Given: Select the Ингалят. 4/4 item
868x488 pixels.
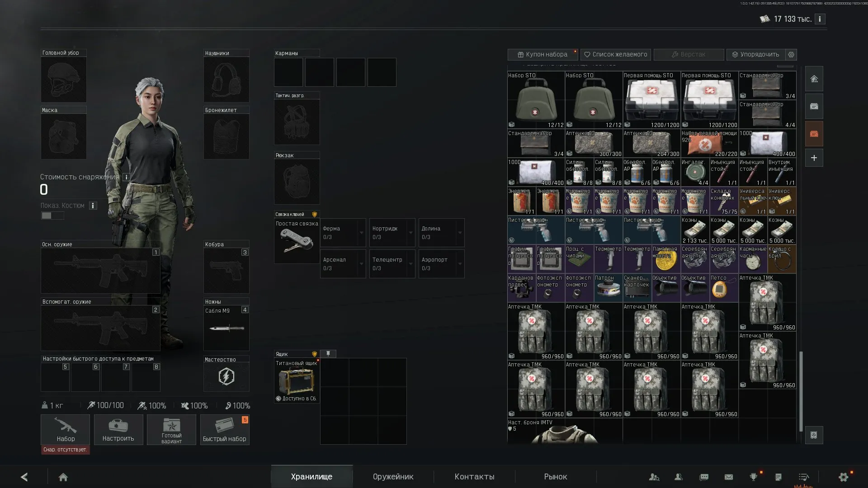Looking at the screenshot, I should (695, 172).
